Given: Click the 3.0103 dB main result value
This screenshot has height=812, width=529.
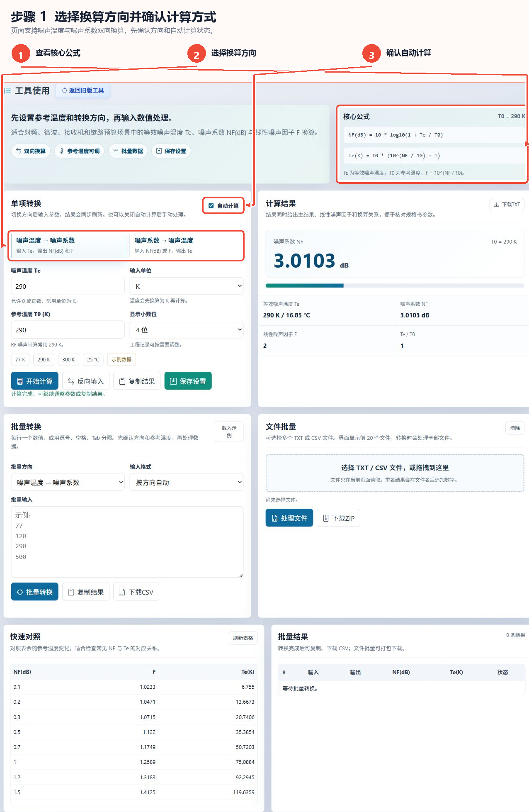Looking at the screenshot, I should tap(311, 261).
